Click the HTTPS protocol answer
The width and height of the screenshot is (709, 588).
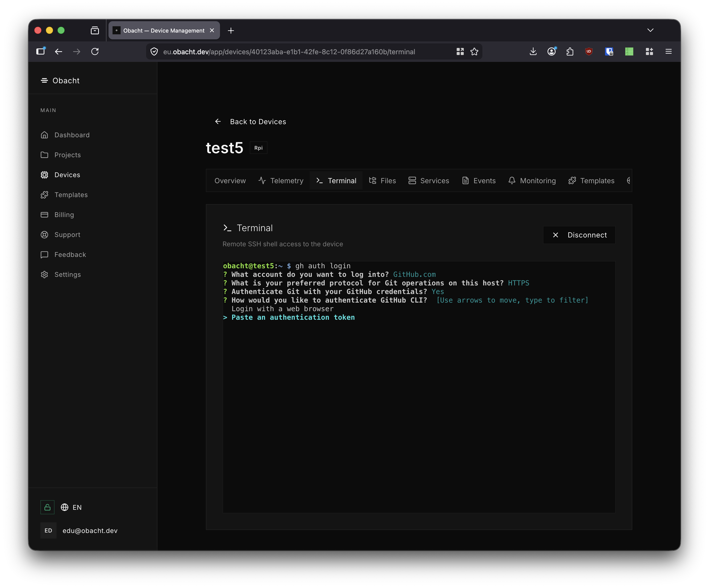(518, 283)
